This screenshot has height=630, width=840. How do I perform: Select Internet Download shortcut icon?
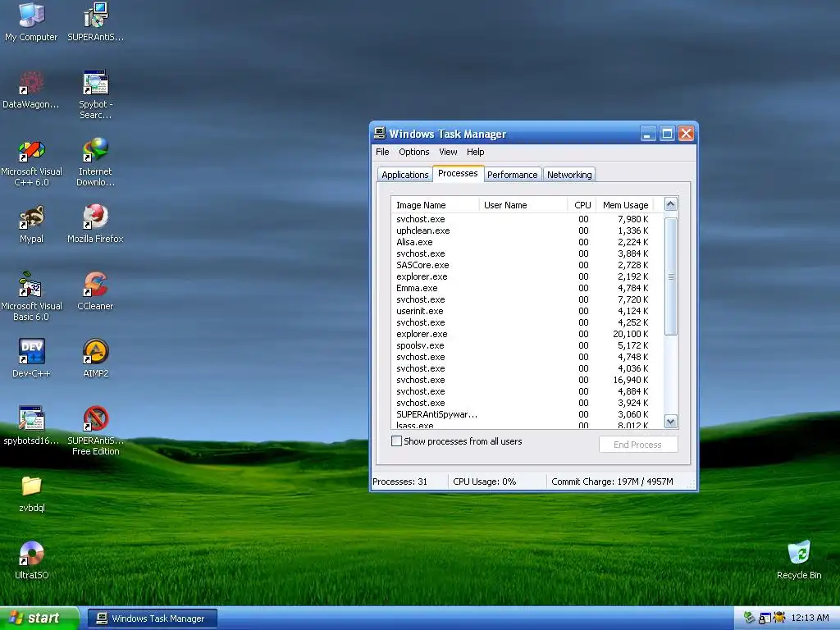(95, 162)
